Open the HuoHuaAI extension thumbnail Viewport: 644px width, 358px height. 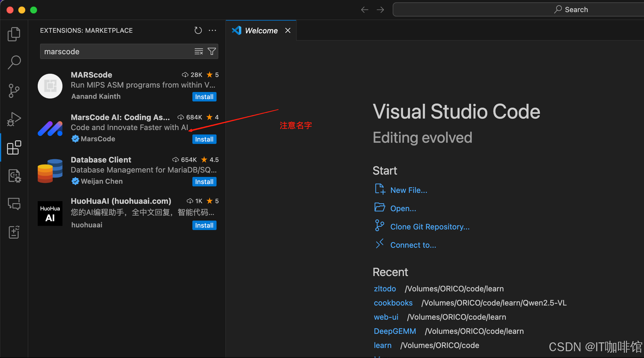tap(50, 213)
